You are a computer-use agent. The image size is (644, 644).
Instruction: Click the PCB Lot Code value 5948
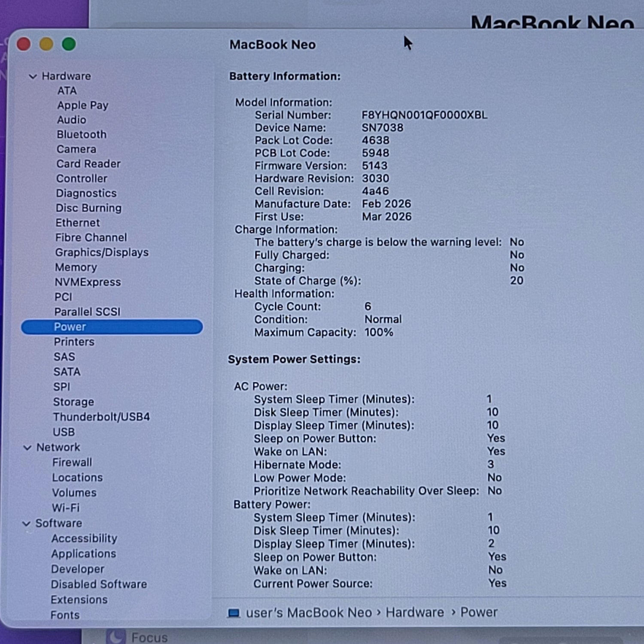pos(376,153)
